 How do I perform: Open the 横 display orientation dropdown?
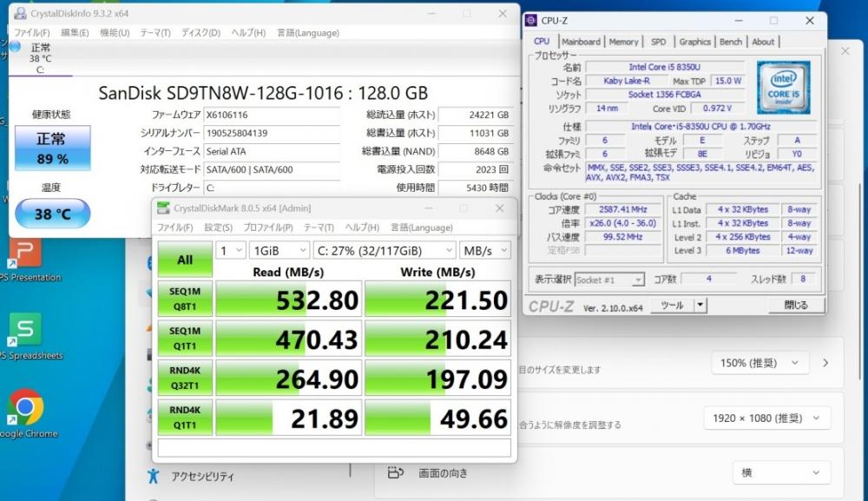pos(780,472)
